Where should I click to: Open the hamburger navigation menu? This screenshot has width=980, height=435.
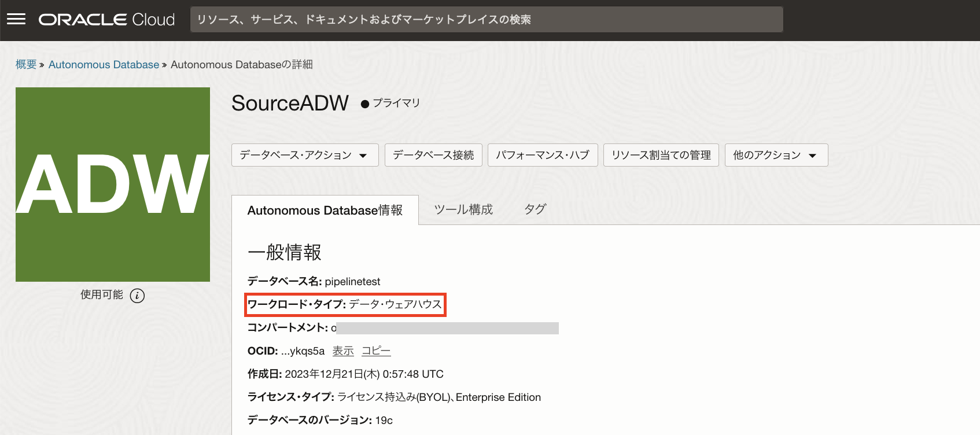pos(16,19)
